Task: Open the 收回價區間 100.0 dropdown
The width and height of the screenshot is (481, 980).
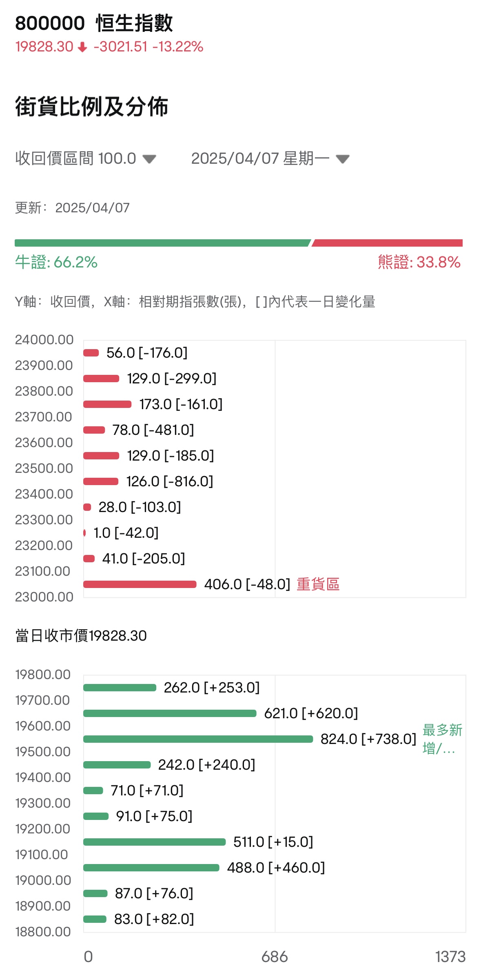Action: pos(86,158)
